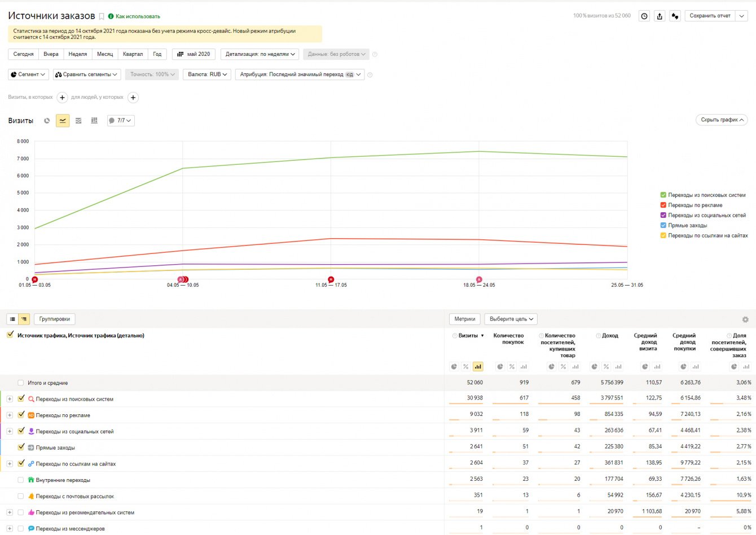Check the 'Итого и средние' checkbox
The width and height of the screenshot is (756, 535).
click(x=21, y=383)
